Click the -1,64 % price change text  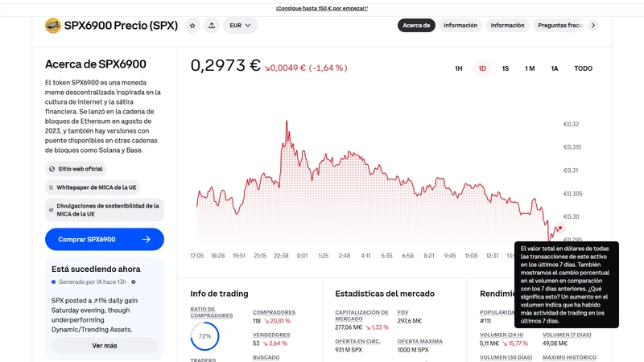328,68
